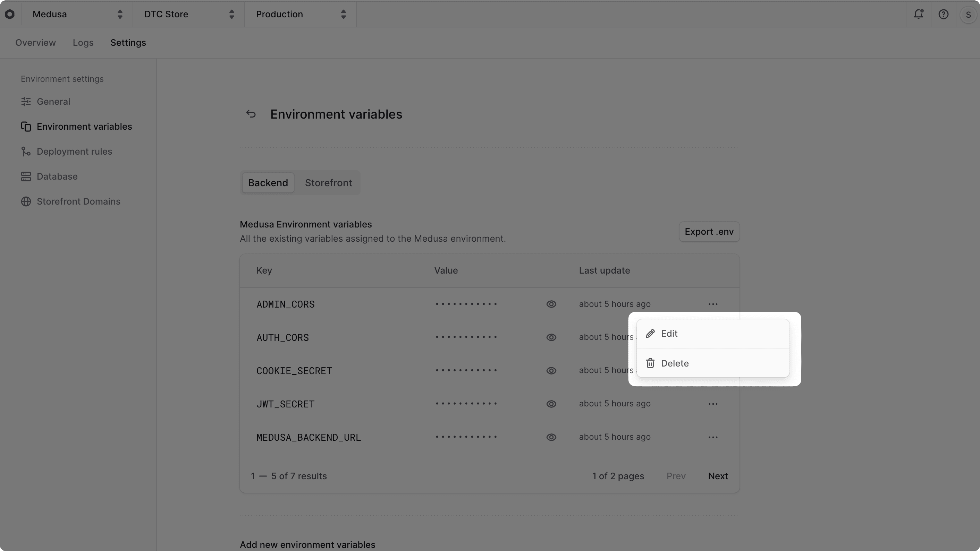This screenshot has height=551, width=980.
Task: Go to the next page of results
Action: click(718, 476)
